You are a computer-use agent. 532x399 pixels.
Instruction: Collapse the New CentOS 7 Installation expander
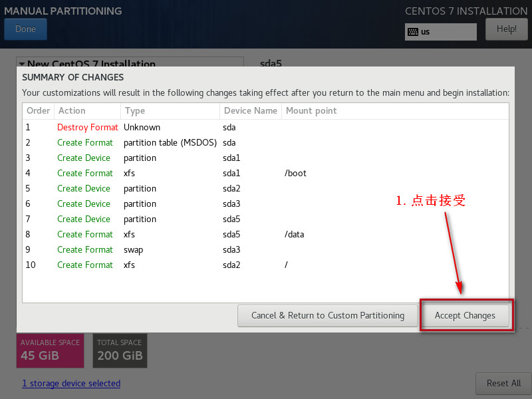coord(22,64)
